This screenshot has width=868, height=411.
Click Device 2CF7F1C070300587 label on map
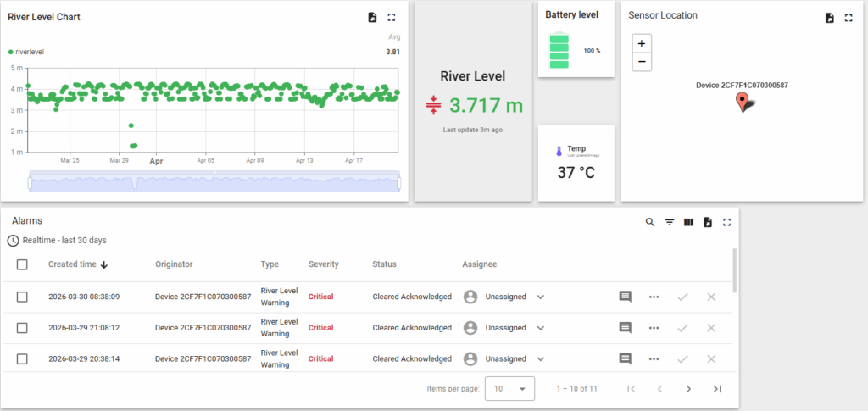click(742, 86)
